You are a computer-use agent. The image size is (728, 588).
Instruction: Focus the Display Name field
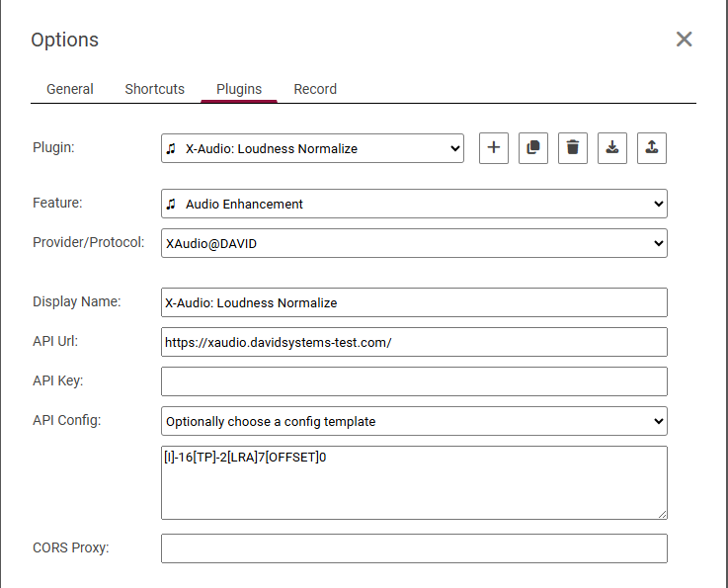coord(414,302)
